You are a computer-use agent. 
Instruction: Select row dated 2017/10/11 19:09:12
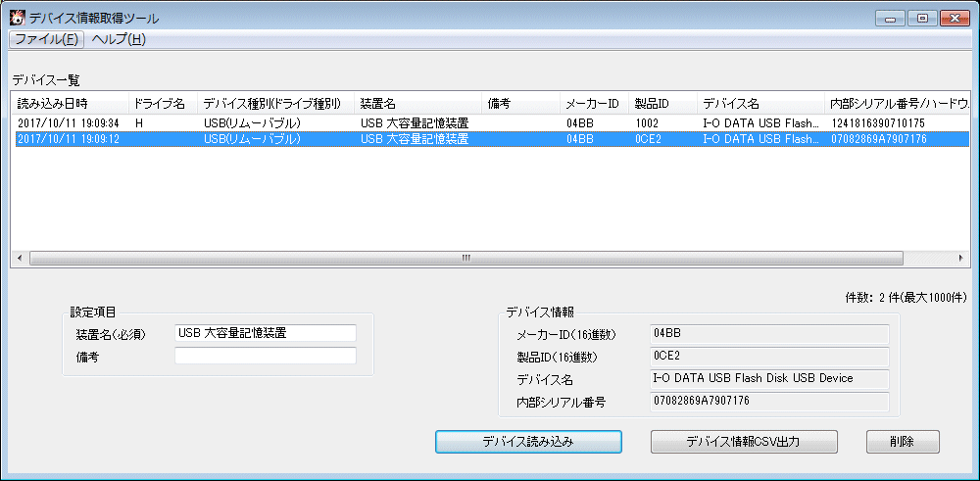pyautogui.click(x=490, y=139)
